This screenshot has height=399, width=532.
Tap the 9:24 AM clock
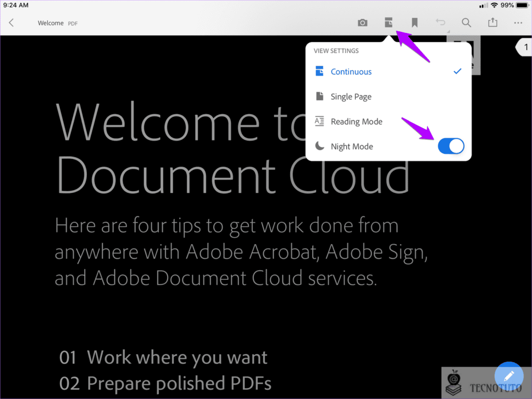[16, 5]
